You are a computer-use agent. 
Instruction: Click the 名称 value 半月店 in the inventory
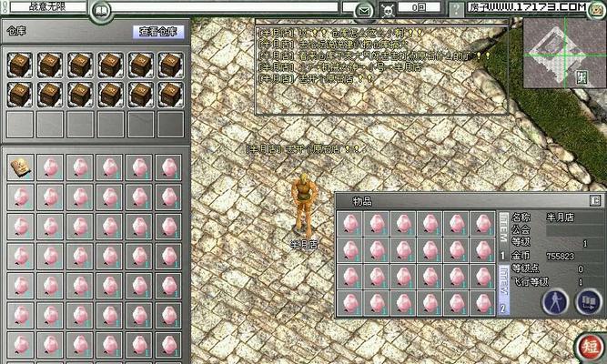(x=561, y=217)
